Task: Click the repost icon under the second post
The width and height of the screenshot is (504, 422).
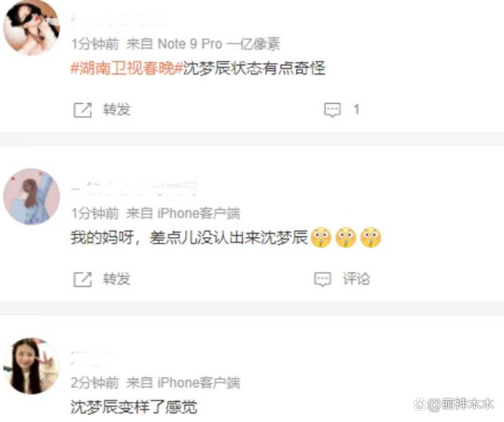Action: click(83, 279)
